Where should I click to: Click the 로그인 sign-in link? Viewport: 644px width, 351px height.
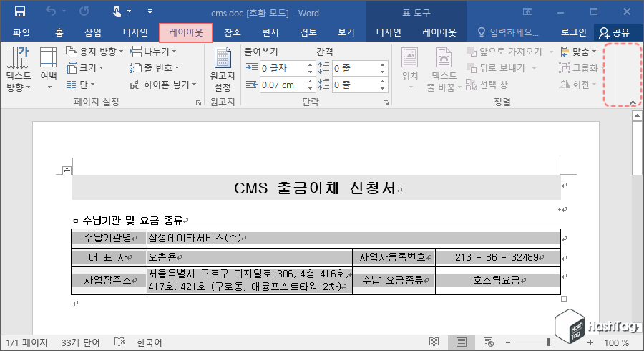[573, 32]
